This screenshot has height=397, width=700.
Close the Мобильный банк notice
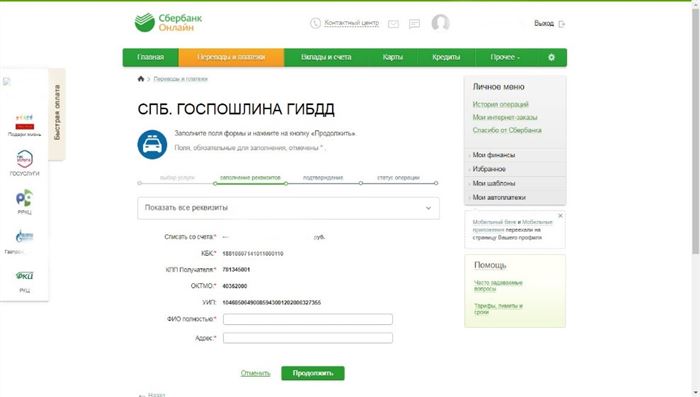pos(560,216)
